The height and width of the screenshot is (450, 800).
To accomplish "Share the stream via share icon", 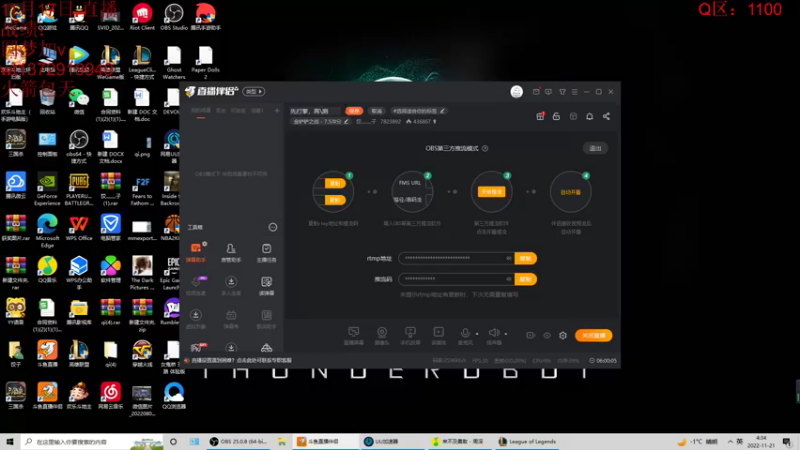I will (x=606, y=116).
